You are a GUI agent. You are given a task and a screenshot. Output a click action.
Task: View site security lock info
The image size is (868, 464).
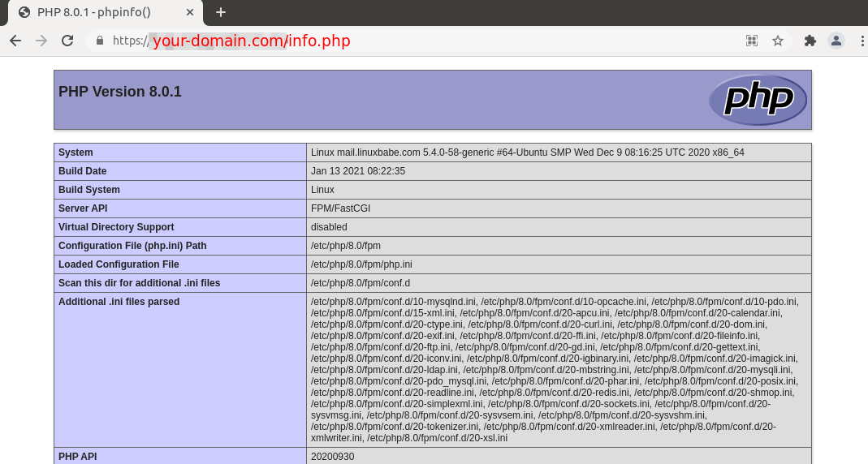100,41
